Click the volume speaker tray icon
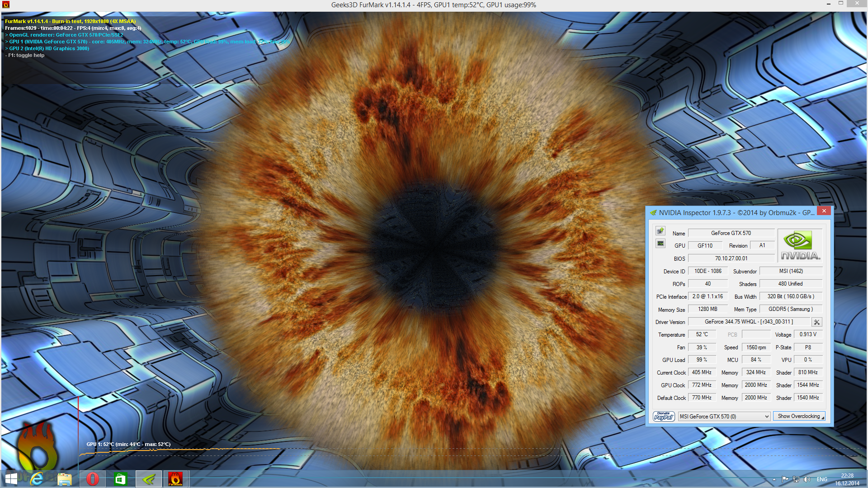868x488 pixels. coord(807,479)
